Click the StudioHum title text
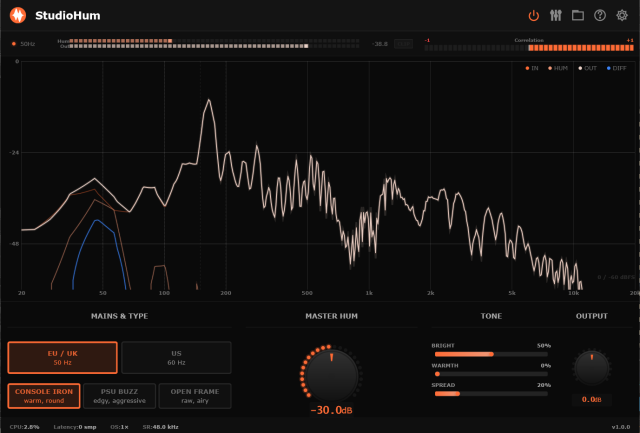 pyautogui.click(x=68, y=16)
